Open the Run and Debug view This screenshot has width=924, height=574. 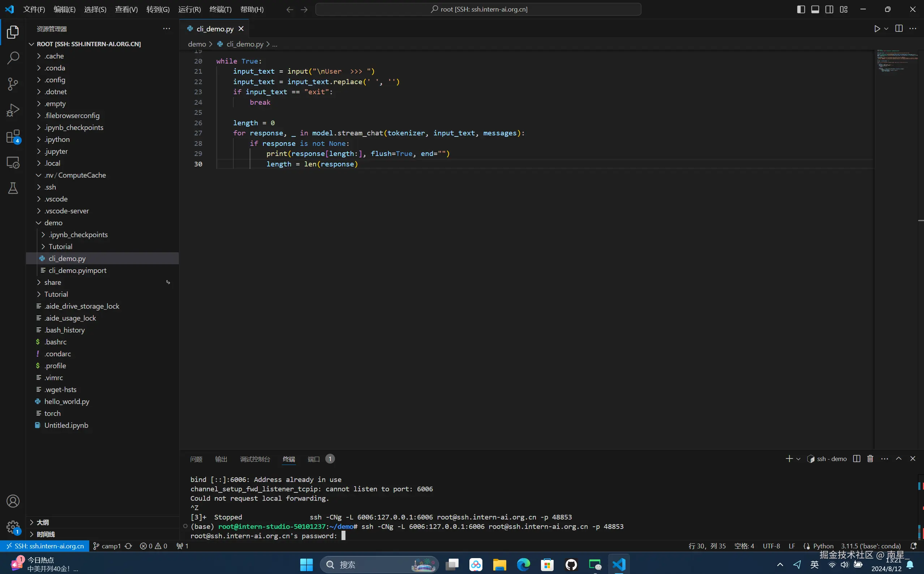(x=13, y=110)
